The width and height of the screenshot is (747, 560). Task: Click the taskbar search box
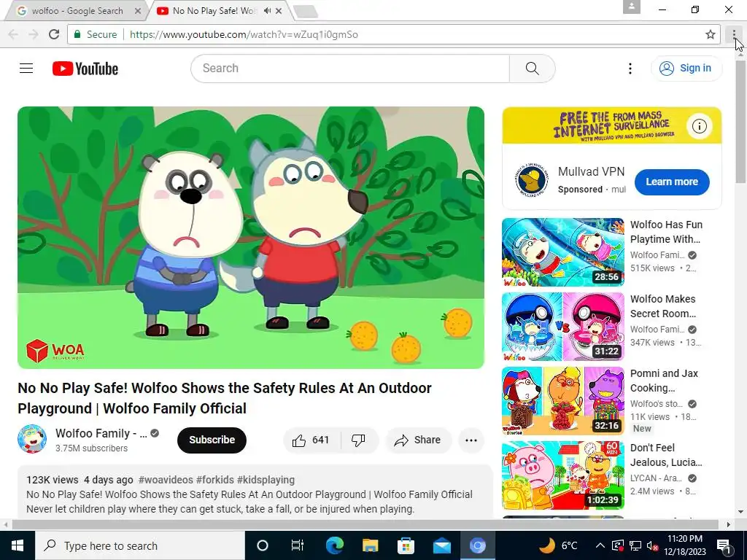coord(140,545)
